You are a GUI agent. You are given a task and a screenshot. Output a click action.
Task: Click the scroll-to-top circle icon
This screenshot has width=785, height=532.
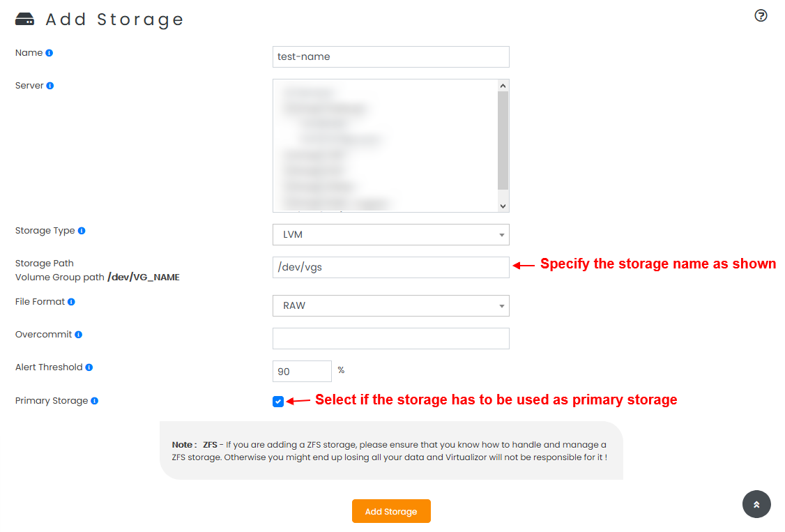(756, 503)
